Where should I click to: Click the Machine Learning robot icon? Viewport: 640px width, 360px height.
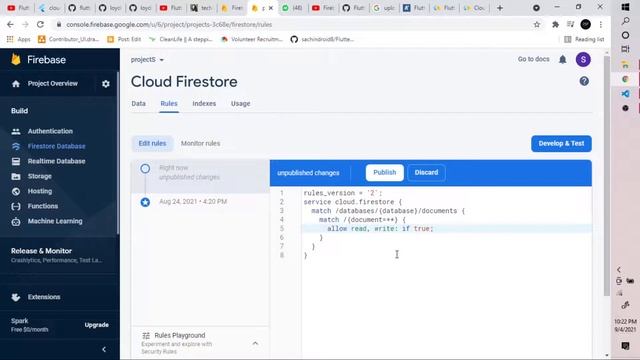[16, 221]
